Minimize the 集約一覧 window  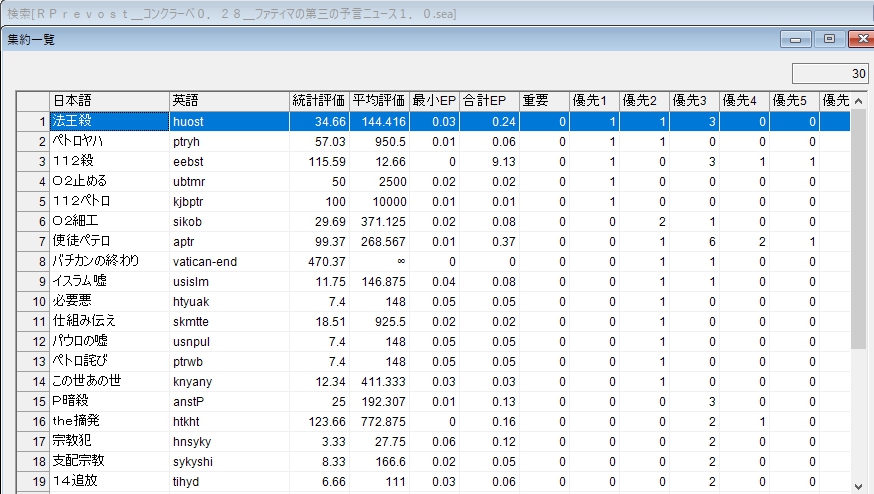point(795,39)
